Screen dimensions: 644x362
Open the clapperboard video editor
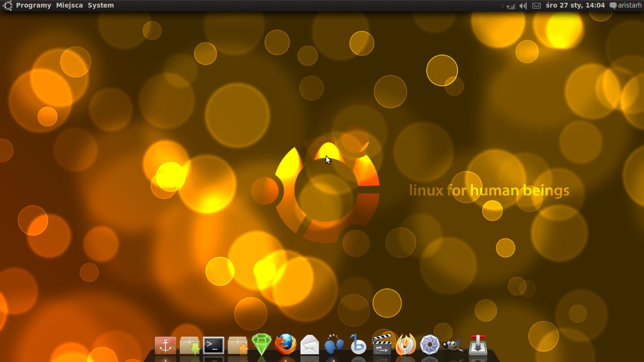click(x=382, y=344)
